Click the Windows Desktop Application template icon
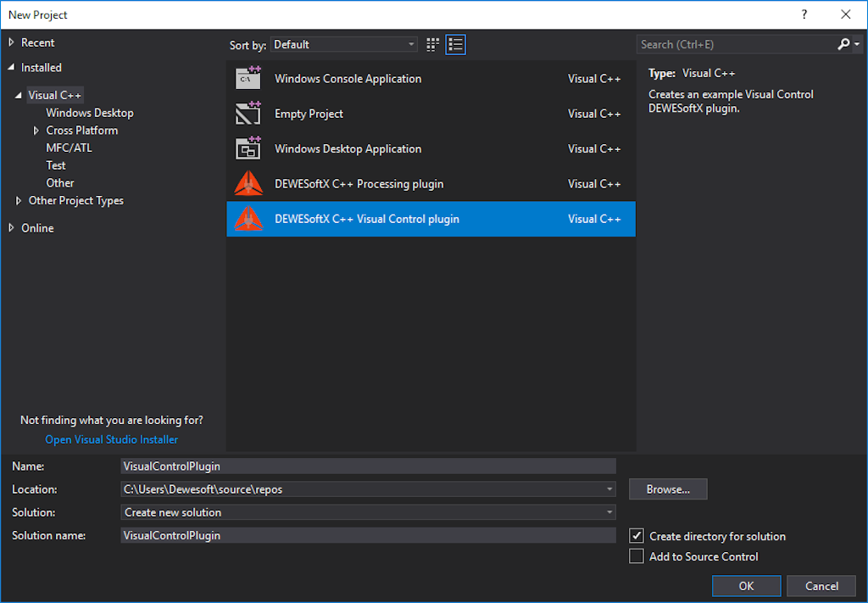Viewport: 868px width, 603px height. tap(248, 148)
